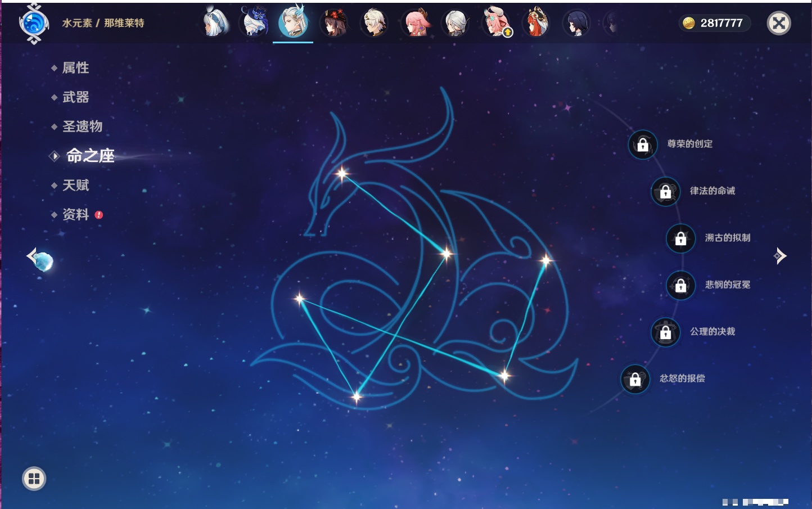Select the dark blue short-haired avatar
Screen dimensions: 812x509
577,23
